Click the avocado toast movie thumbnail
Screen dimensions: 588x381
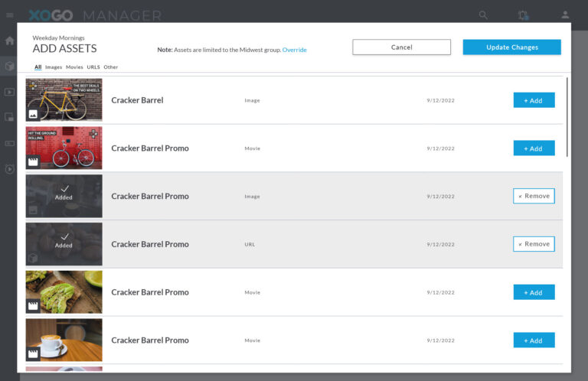point(64,292)
